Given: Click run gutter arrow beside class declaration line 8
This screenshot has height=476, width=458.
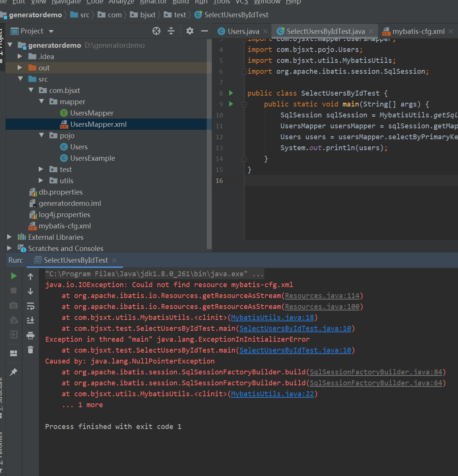Looking at the screenshot, I should [x=231, y=93].
